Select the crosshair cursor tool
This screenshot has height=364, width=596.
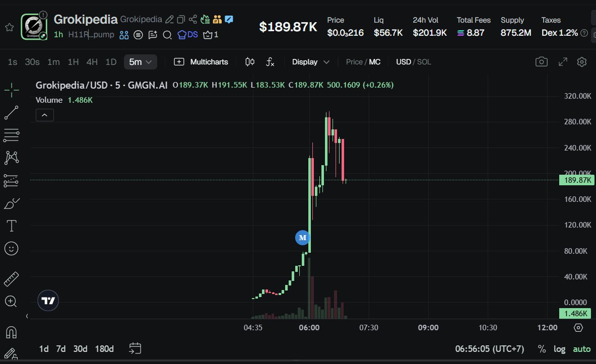coord(12,90)
